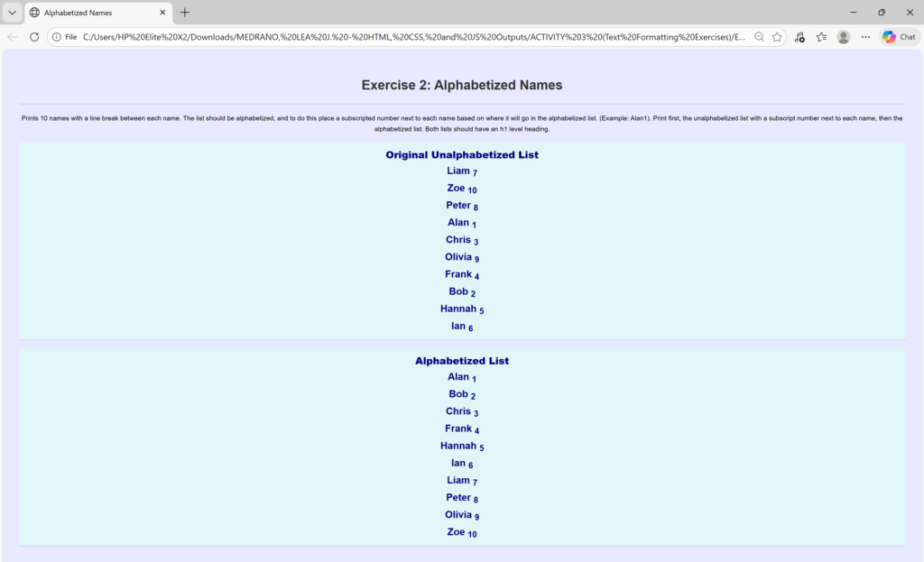Image resolution: width=924 pixels, height=562 pixels.
Task: Click Zoe in the alphabetized list
Action: [456, 532]
